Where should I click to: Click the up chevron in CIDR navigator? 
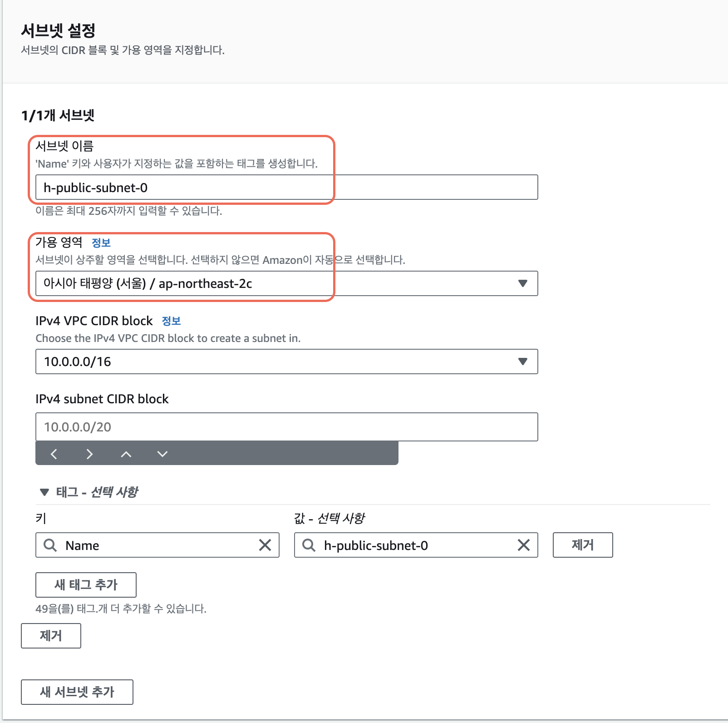pyautogui.click(x=126, y=454)
